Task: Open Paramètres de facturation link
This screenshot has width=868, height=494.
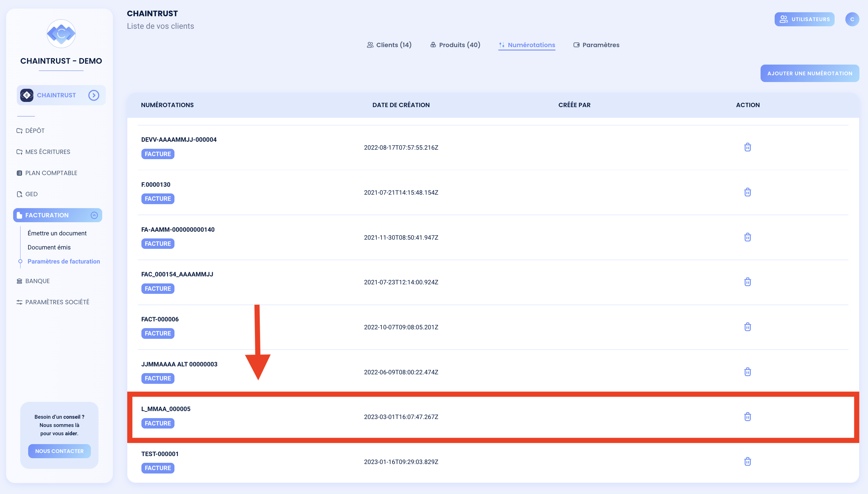Action: point(63,261)
